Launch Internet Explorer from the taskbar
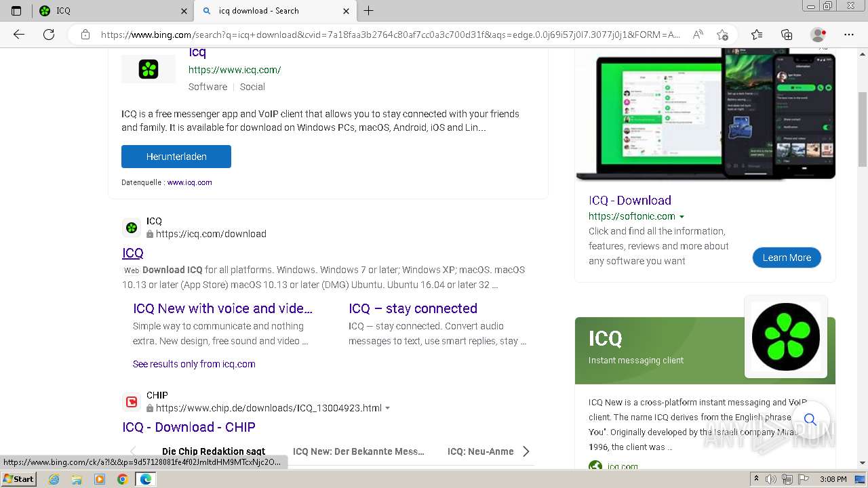The height and width of the screenshot is (488, 868). click(x=54, y=479)
